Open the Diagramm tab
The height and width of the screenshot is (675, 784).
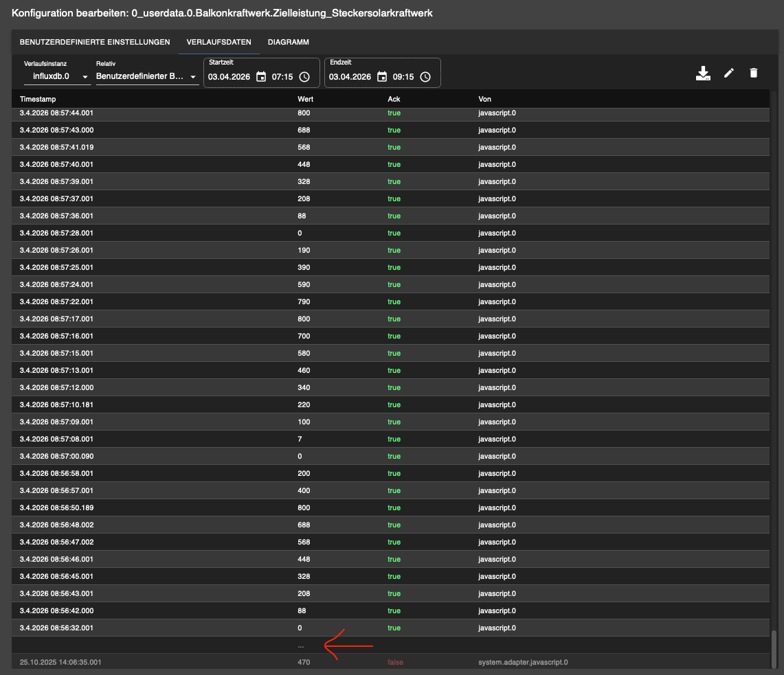pyautogui.click(x=288, y=42)
